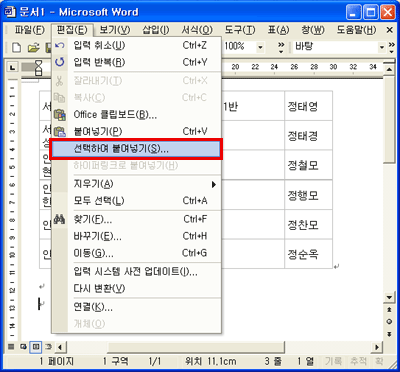Image resolution: width=400 pixels, height=372 pixels.
Task: Click the Open folder toolbar icon
Action: pyautogui.click(x=33, y=48)
